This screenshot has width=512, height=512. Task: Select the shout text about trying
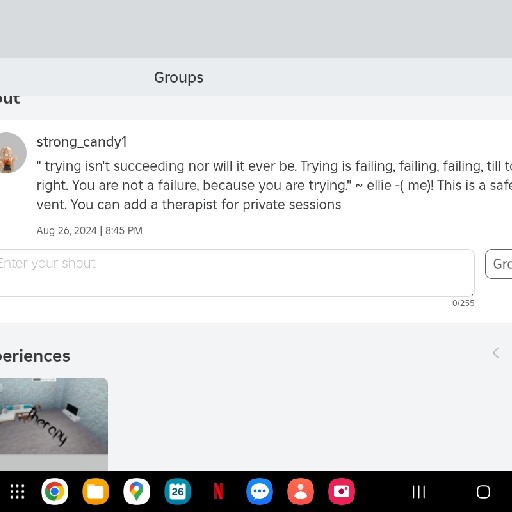pyautogui.click(x=274, y=185)
